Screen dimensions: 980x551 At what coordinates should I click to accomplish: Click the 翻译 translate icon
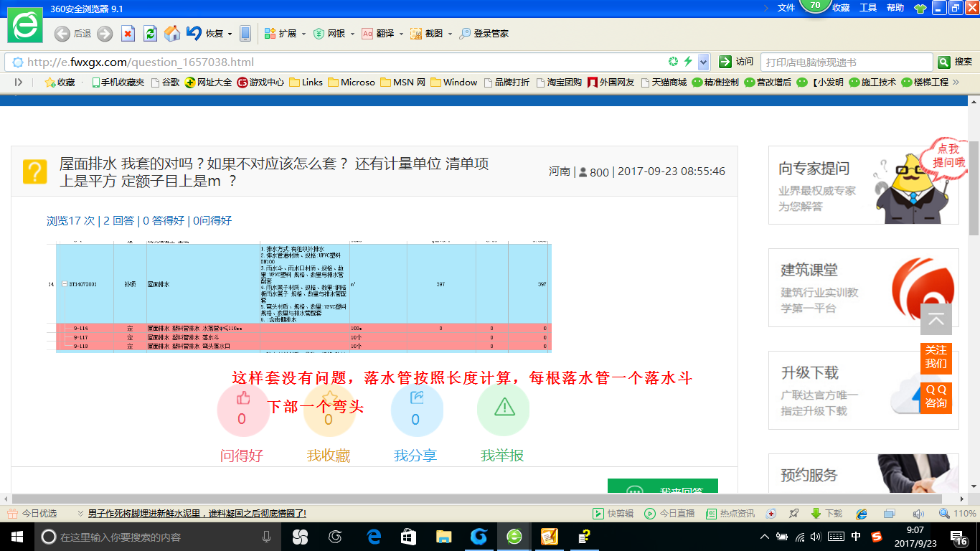pos(367,34)
